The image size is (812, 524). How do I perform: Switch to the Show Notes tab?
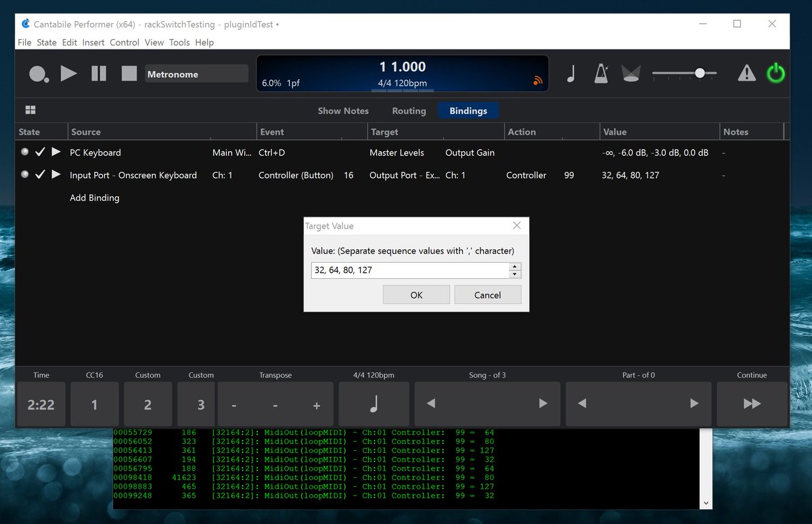point(343,111)
